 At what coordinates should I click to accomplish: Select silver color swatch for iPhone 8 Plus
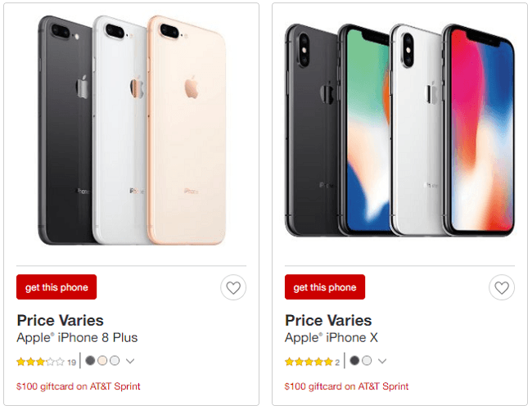[x=115, y=360]
